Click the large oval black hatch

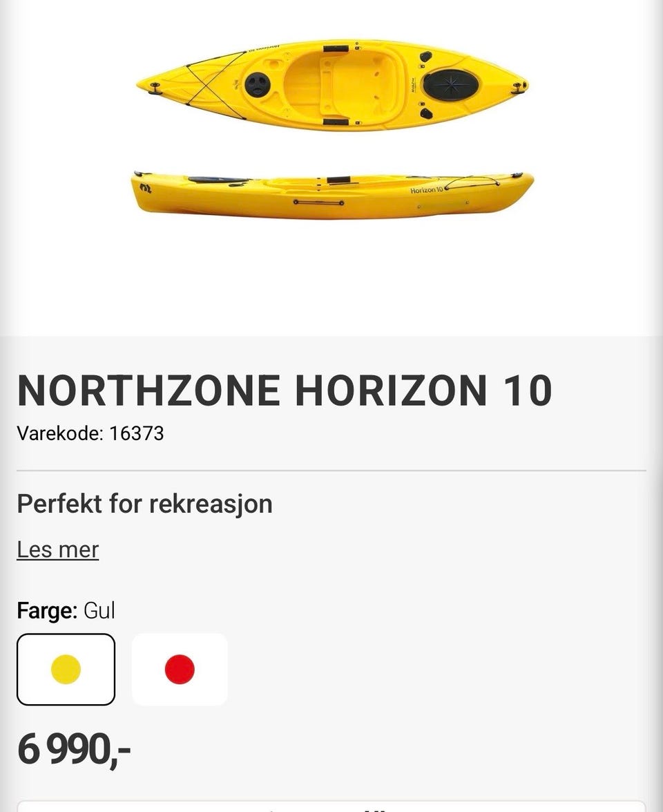pos(450,85)
